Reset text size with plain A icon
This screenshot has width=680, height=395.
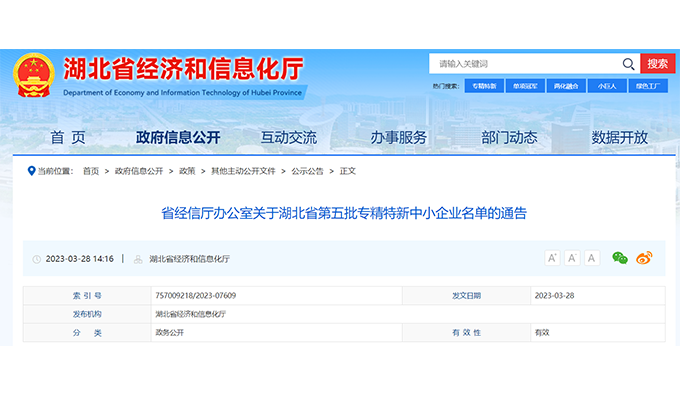[592, 258]
